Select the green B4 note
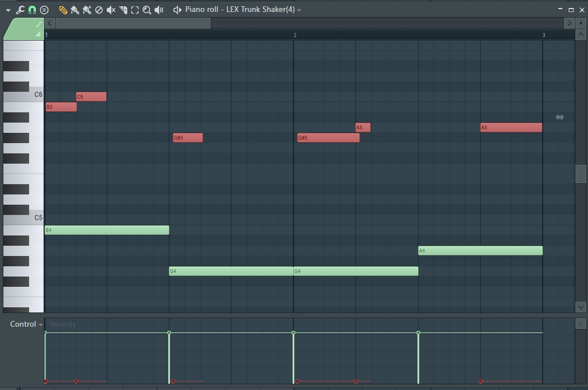The image size is (588, 390). click(107, 230)
